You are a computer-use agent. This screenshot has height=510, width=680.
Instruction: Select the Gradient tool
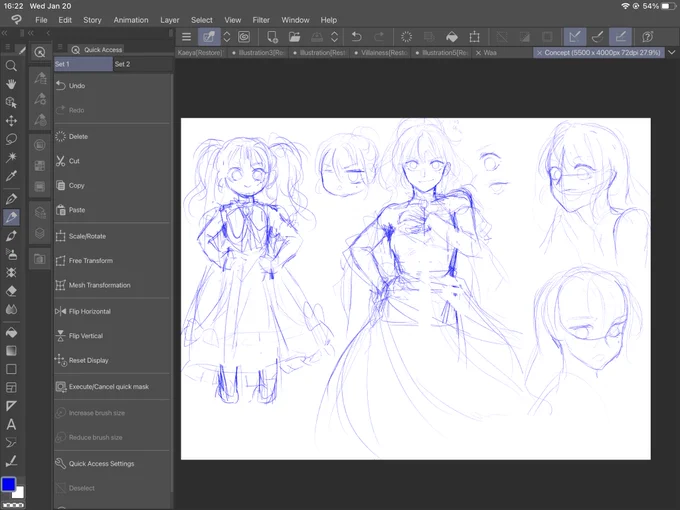tap(11, 350)
